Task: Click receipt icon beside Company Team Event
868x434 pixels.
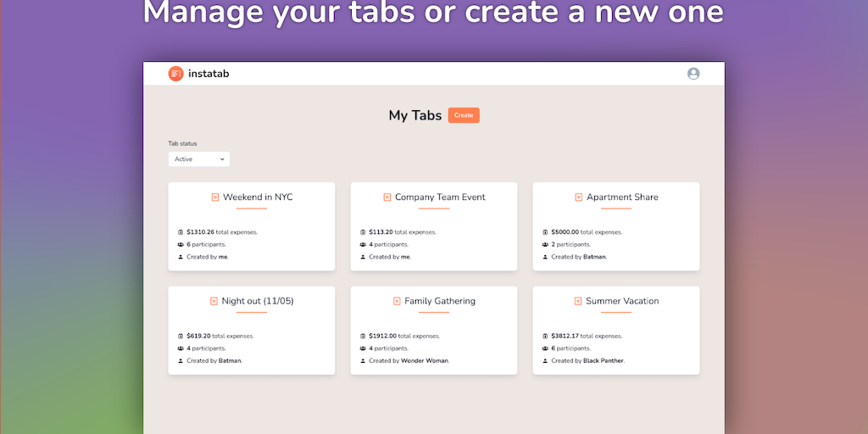Action: point(387,198)
